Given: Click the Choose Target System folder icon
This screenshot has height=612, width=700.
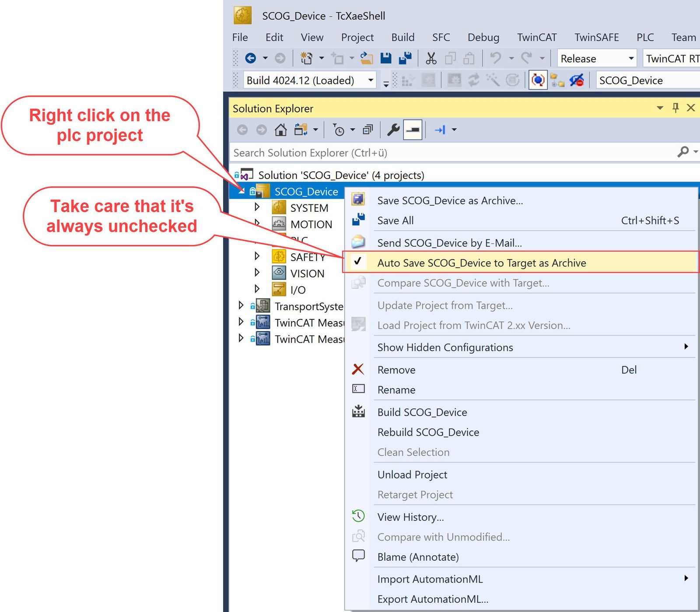Looking at the screenshot, I should [x=557, y=80].
